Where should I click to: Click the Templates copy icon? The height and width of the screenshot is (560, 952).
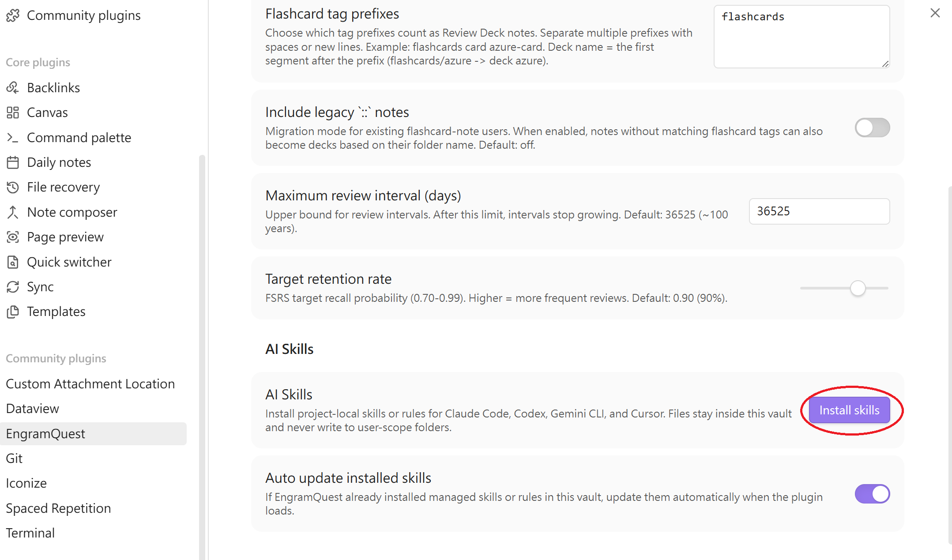[13, 312]
